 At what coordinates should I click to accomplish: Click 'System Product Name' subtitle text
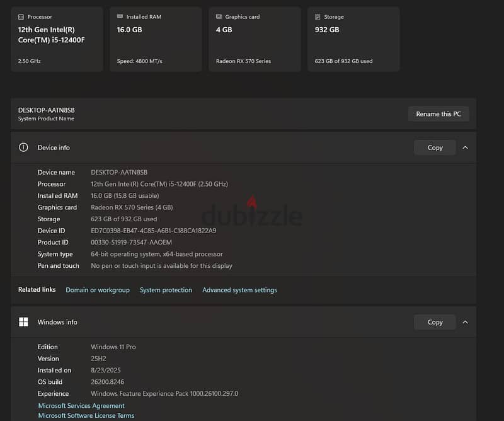coord(46,118)
